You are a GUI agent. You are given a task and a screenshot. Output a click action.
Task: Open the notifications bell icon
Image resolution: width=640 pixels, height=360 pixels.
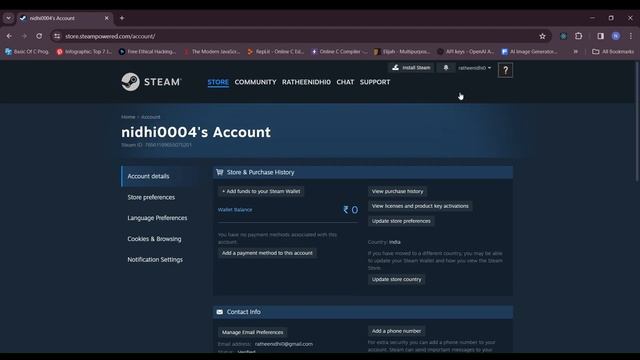click(x=446, y=68)
